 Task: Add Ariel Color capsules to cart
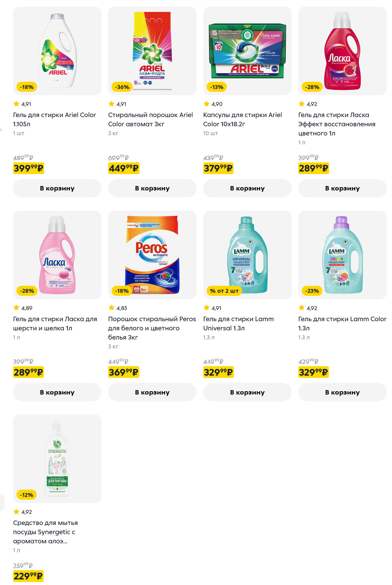pos(247,188)
